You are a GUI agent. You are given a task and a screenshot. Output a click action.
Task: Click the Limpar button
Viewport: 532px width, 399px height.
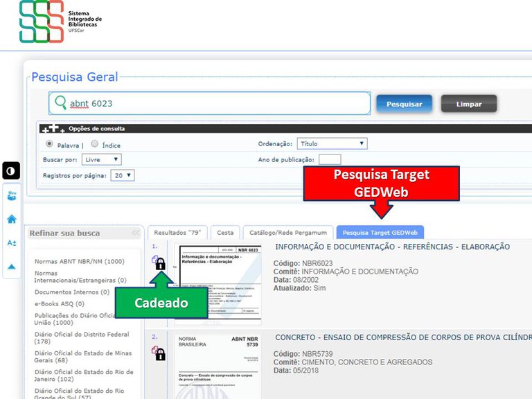pos(469,104)
